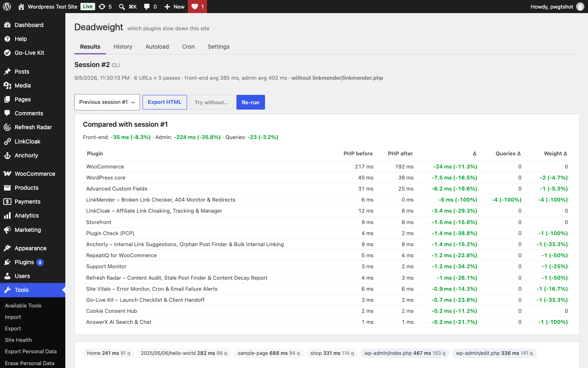Click the Help question mark icon
Viewport: 588px width, 368px height.
[x=7, y=39]
